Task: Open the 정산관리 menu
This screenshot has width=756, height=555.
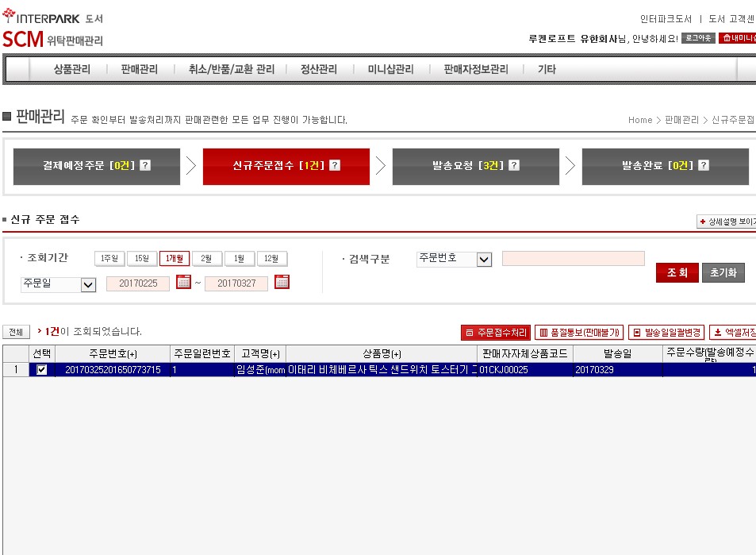Action: [x=319, y=70]
